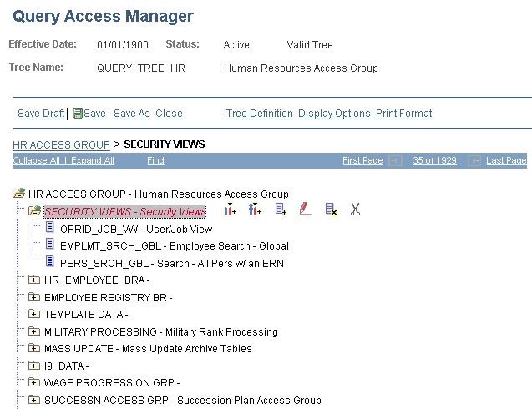Click the Insert Child Group icon
Screen dimensions: 532x409
255,210
